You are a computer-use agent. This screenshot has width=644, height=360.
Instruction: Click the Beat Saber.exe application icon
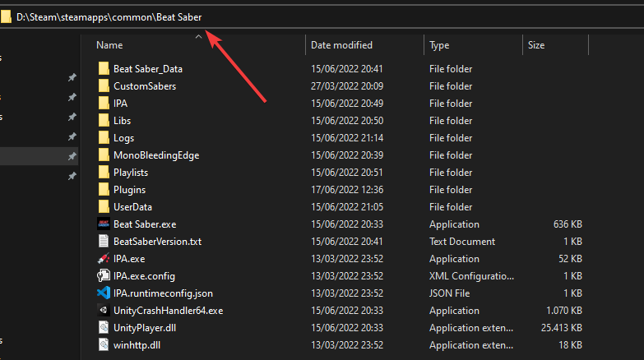pos(104,224)
